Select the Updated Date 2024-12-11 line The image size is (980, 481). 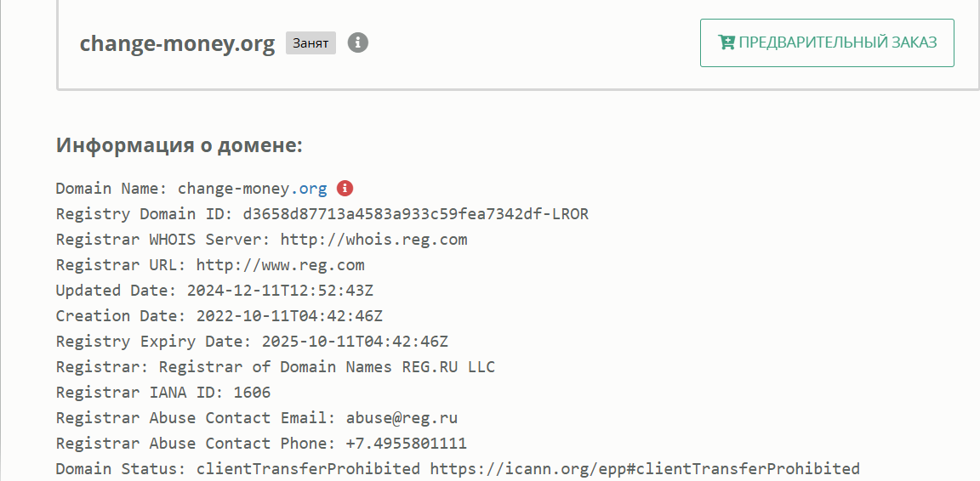click(x=214, y=291)
